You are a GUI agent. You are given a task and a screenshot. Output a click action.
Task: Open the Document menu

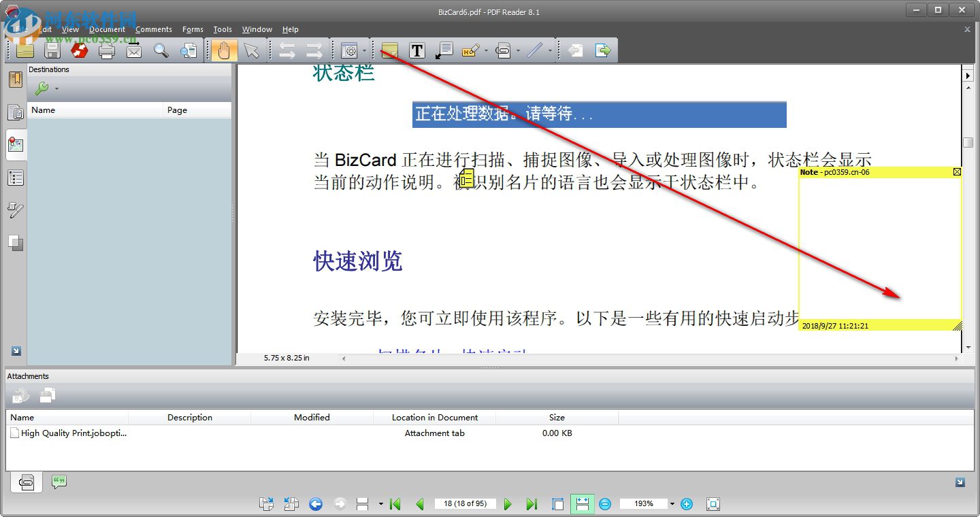tap(108, 29)
